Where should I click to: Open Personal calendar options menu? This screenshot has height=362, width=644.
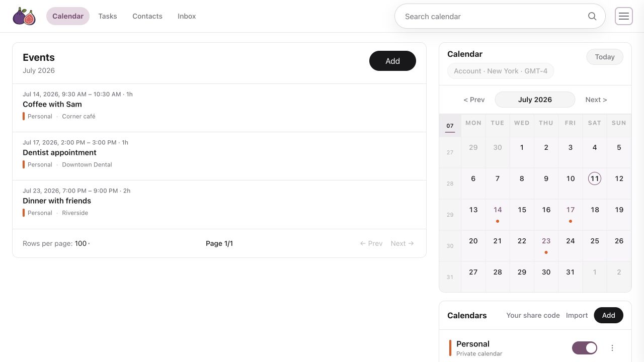coord(612,348)
